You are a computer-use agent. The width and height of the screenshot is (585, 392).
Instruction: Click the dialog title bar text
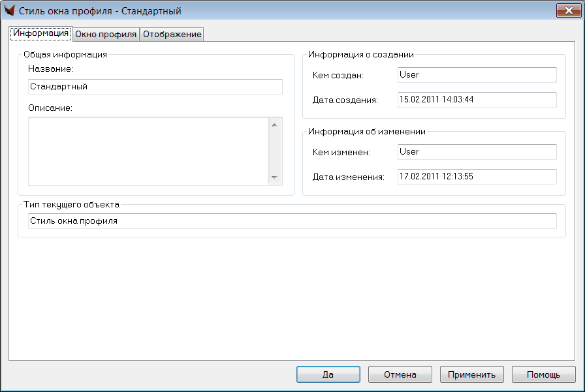pyautogui.click(x=100, y=11)
